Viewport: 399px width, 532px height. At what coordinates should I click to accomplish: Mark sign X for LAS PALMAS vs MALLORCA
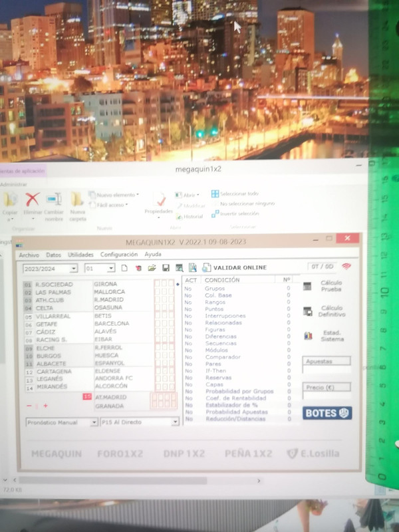tap(164, 291)
